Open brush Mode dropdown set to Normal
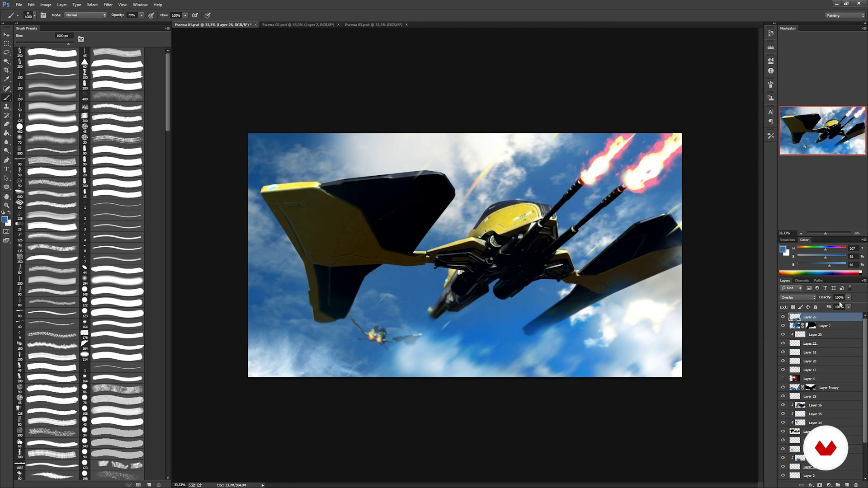868x488 pixels. pos(86,15)
